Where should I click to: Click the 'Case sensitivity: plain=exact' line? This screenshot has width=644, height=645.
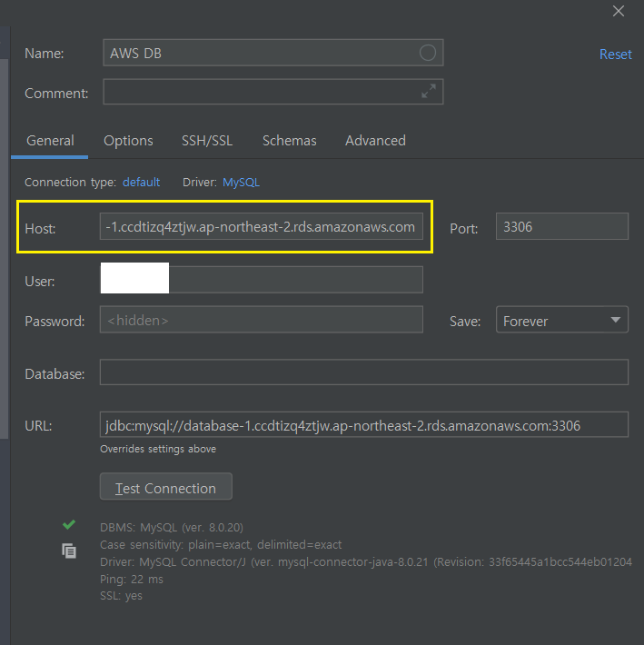click(x=221, y=545)
